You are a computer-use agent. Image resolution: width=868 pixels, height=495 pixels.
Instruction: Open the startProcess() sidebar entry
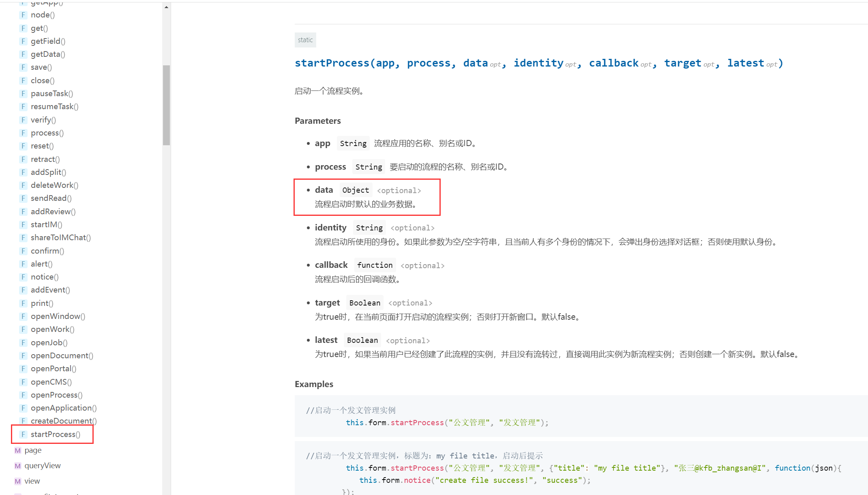point(55,434)
